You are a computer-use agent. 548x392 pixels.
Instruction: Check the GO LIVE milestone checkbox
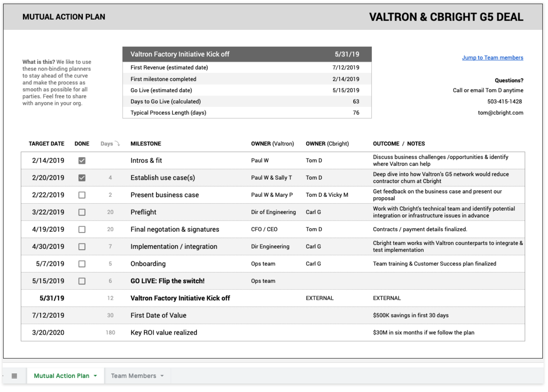[x=82, y=281]
